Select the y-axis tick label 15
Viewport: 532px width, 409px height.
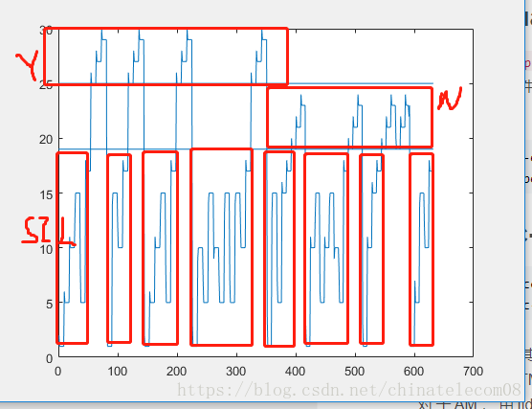(x=47, y=195)
